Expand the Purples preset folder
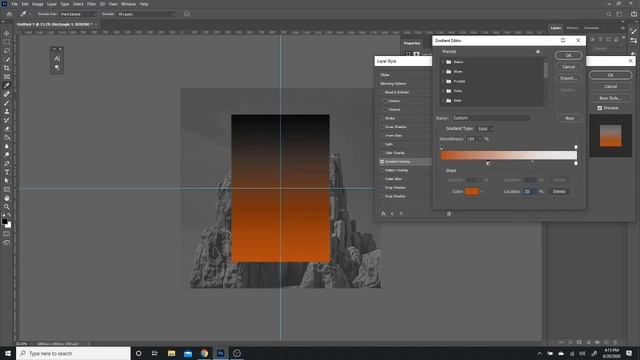 tap(443, 81)
